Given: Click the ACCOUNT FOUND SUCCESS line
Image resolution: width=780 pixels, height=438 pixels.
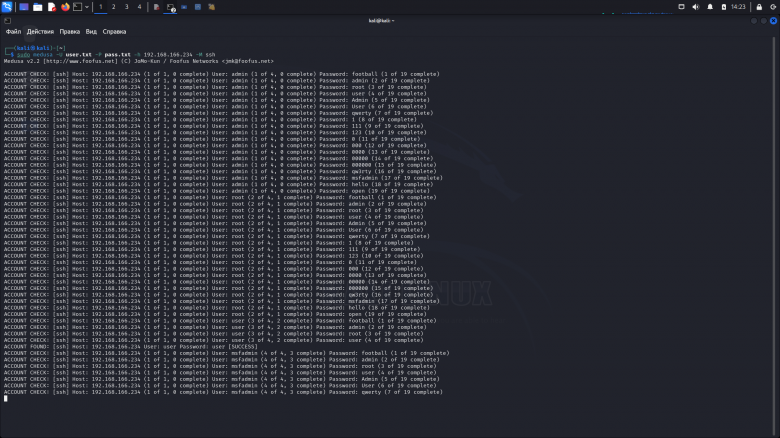Looking at the screenshot, I should [x=131, y=346].
